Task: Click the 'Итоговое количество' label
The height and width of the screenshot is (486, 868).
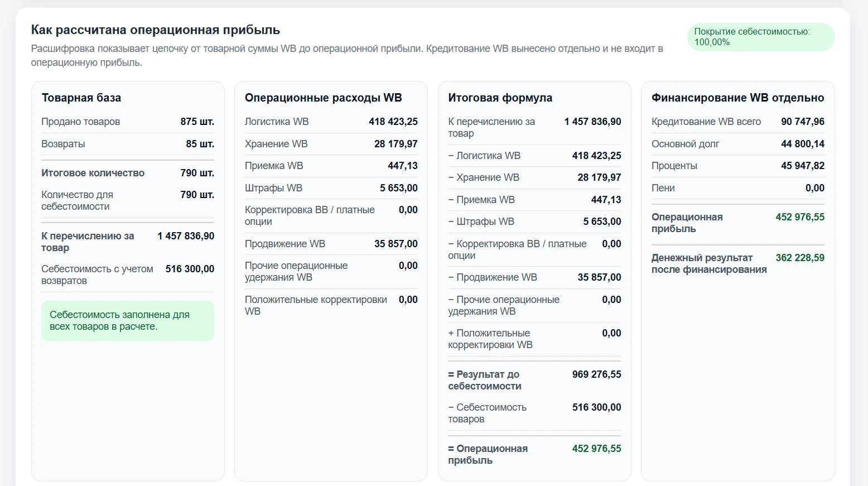Action: (x=93, y=173)
